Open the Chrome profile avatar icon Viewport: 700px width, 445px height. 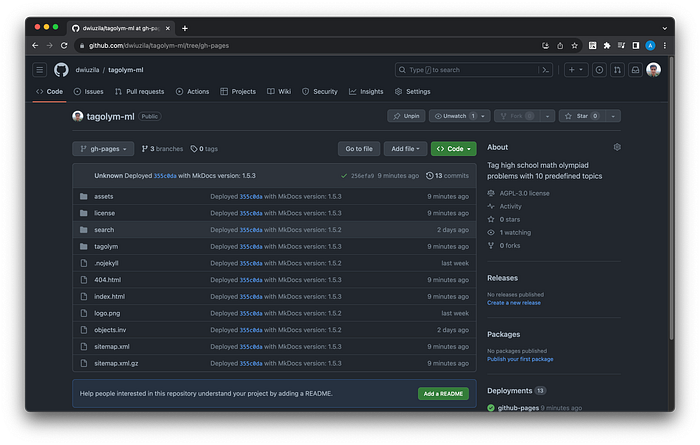click(650, 46)
